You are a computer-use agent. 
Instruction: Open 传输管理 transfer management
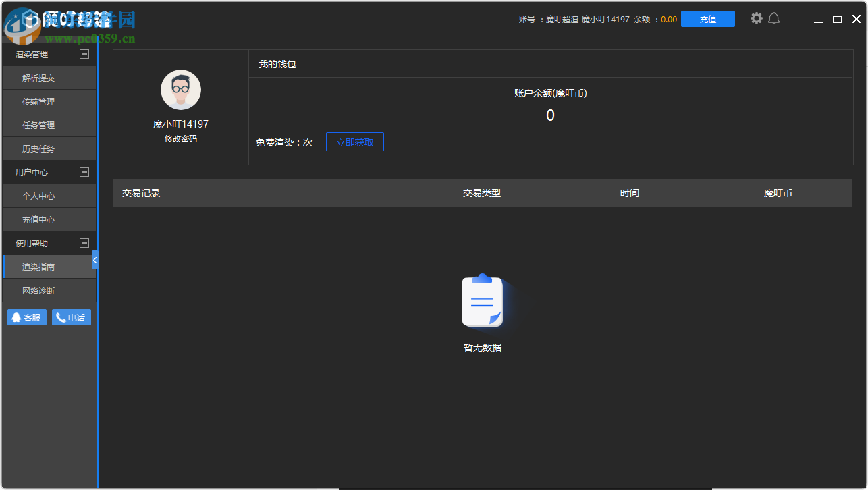tap(47, 101)
